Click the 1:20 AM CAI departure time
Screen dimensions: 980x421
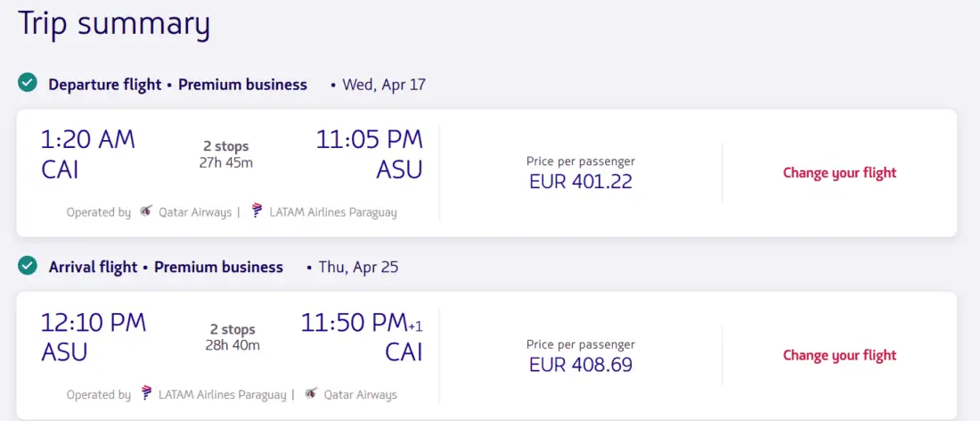click(x=88, y=153)
